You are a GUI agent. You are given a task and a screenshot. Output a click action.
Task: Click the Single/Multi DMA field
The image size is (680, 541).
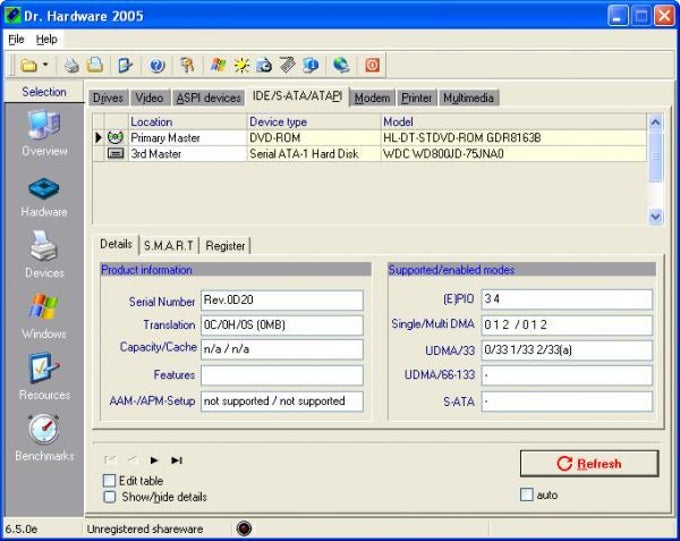coord(567,325)
